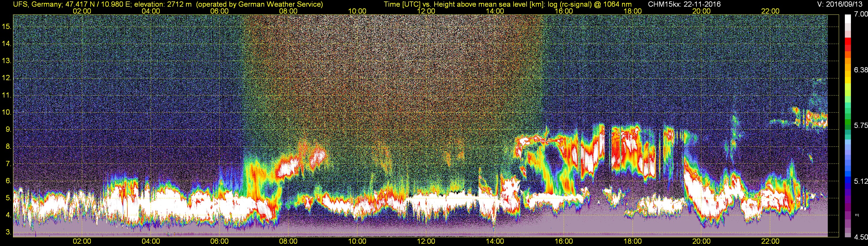
Task: Select the 22:00 marker on bottom axis
Action: (770, 241)
